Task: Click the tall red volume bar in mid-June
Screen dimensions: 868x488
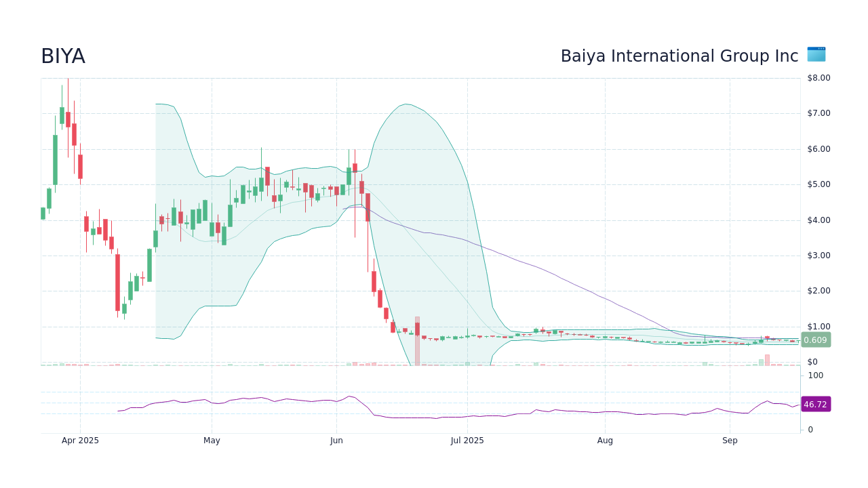Action: point(418,341)
